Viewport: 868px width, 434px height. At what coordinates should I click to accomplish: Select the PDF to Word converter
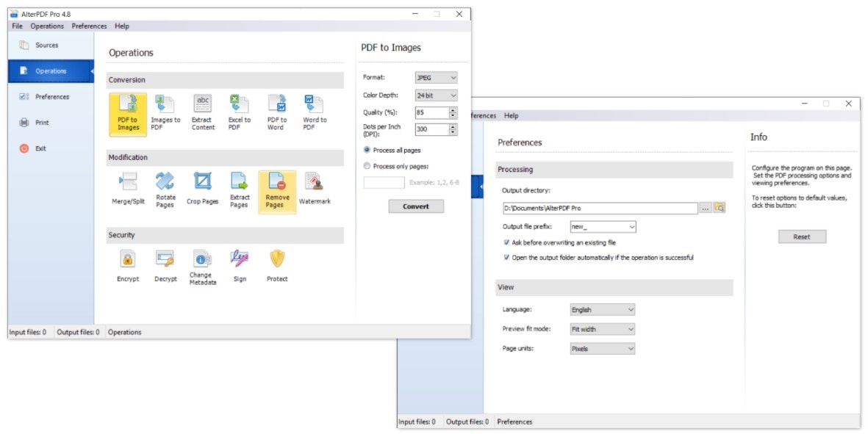(x=277, y=113)
